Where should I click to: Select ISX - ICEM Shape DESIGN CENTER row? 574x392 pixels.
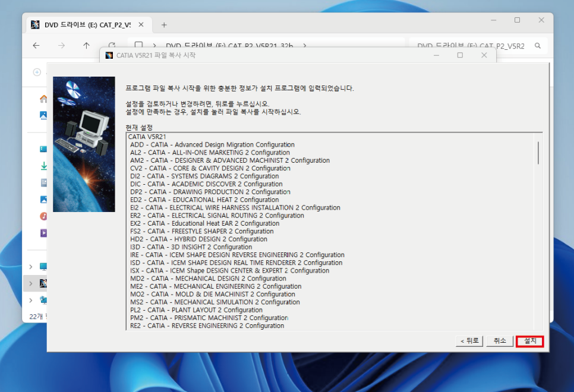coord(229,270)
